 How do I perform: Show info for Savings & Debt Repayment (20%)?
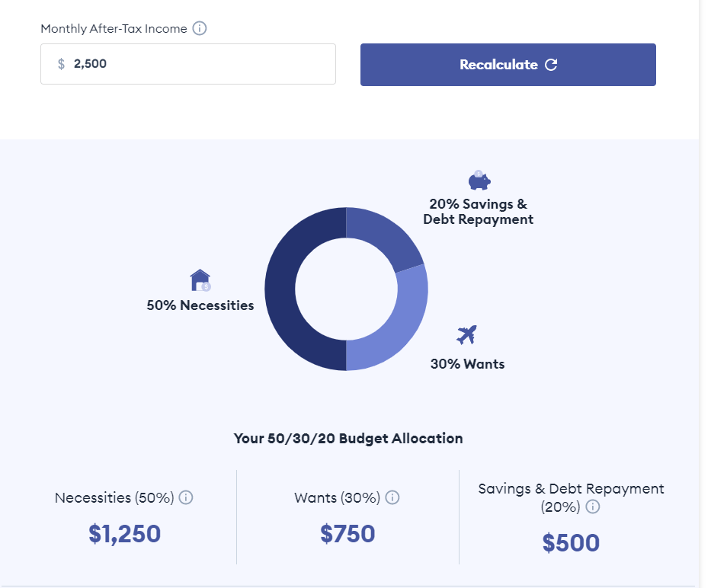(x=592, y=507)
